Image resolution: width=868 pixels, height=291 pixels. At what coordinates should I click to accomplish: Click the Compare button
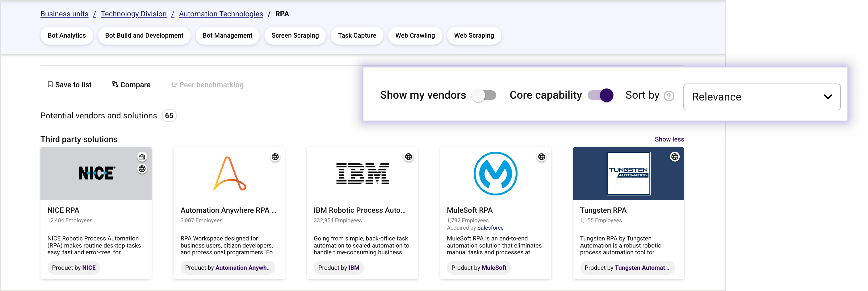[x=132, y=85]
